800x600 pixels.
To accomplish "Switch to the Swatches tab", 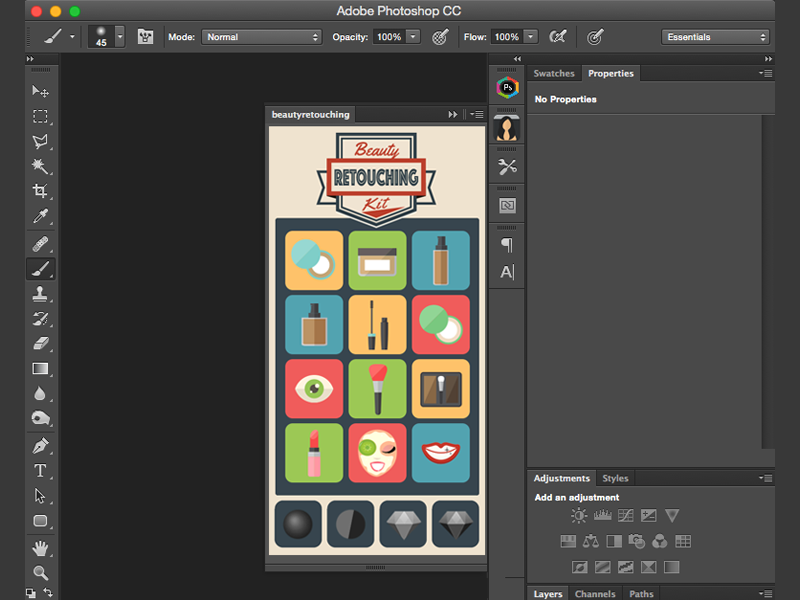I will pyautogui.click(x=553, y=74).
